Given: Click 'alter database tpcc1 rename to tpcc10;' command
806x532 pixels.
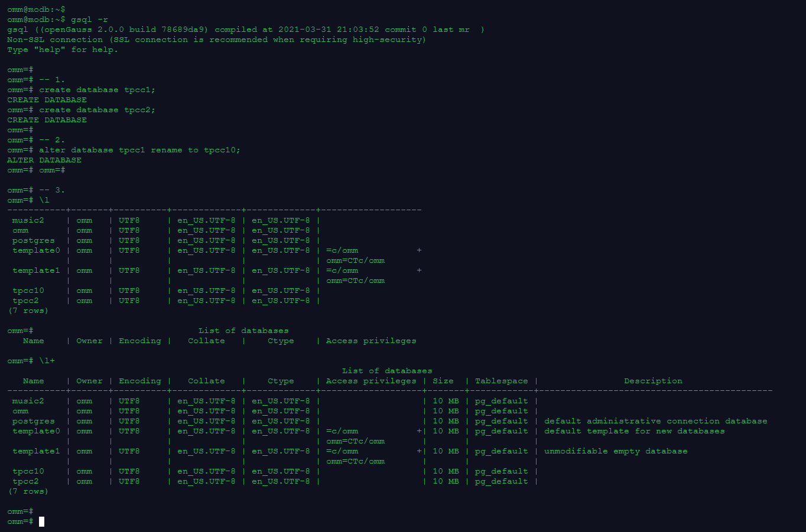Looking at the screenshot, I should (x=139, y=150).
